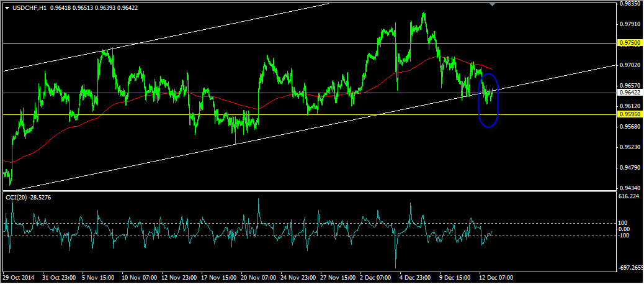The width and height of the screenshot is (644, 284).
Task: Click the 31 Oct 23:00 time label
Action: pos(59,278)
